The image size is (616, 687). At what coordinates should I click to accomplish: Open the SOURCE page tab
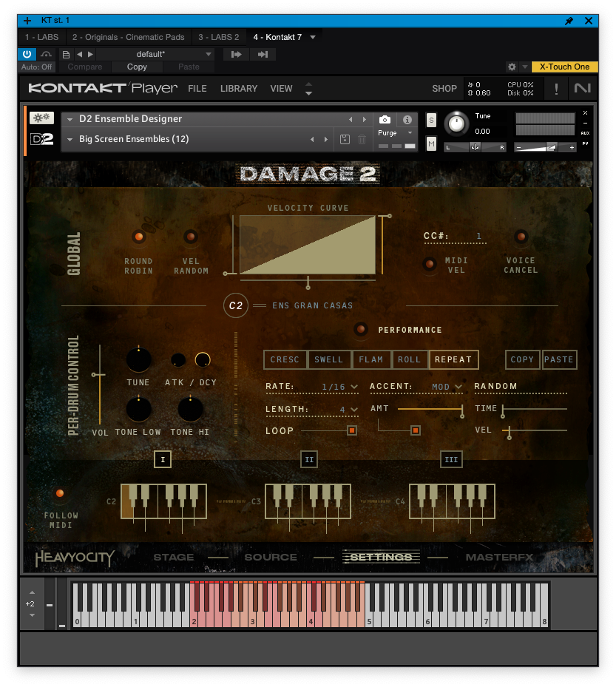tap(271, 558)
